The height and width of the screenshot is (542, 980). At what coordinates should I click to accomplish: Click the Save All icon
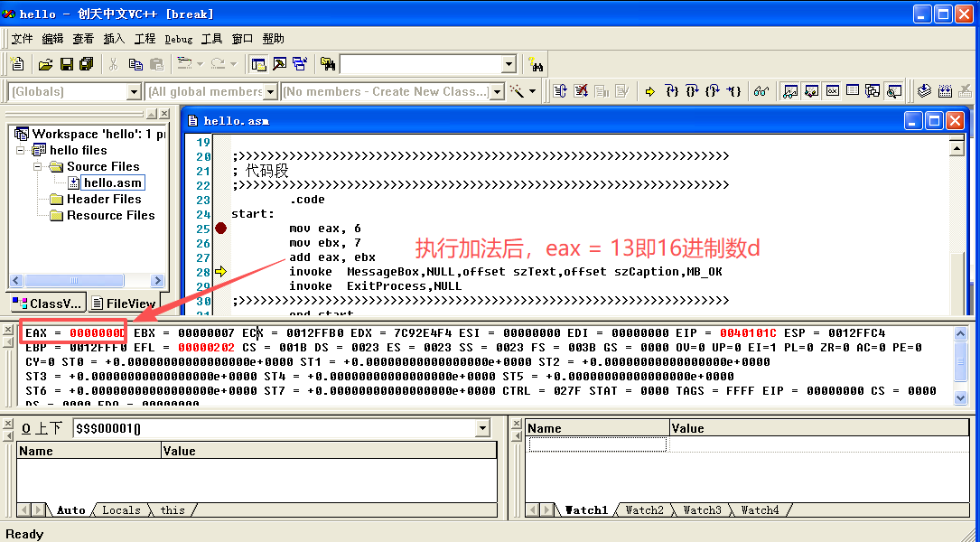86,64
